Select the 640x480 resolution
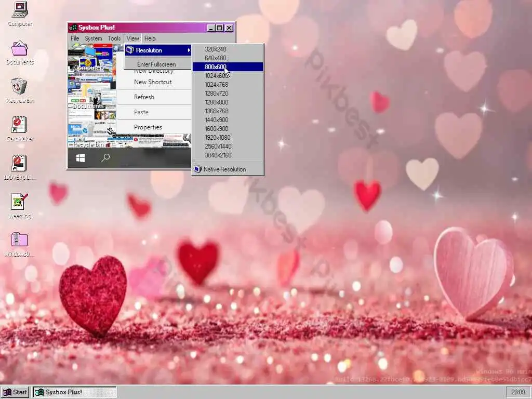The height and width of the screenshot is (399, 532). [228, 58]
